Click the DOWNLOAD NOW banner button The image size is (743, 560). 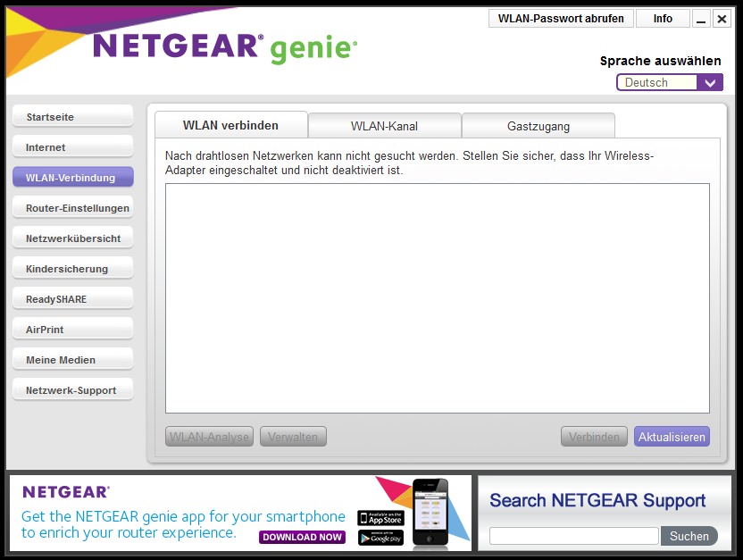[303, 537]
